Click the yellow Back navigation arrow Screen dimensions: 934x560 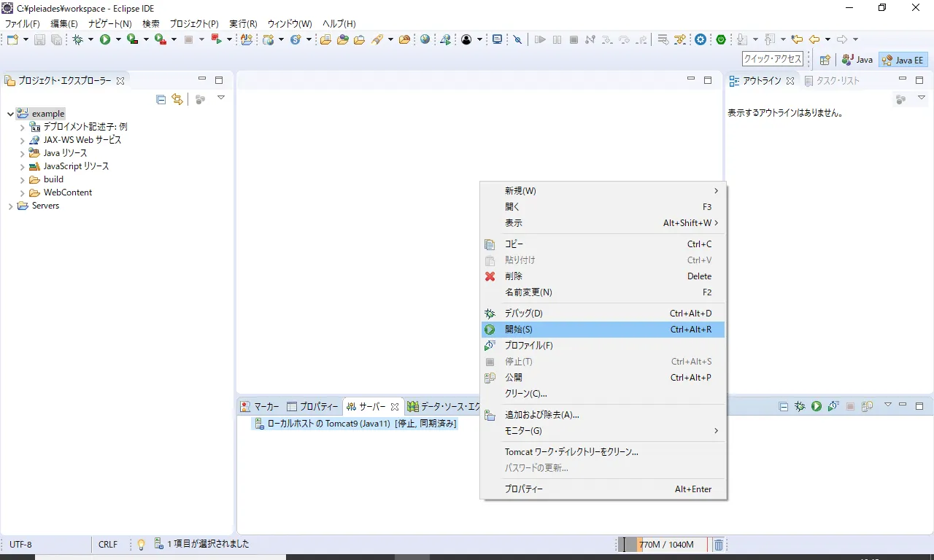click(814, 39)
